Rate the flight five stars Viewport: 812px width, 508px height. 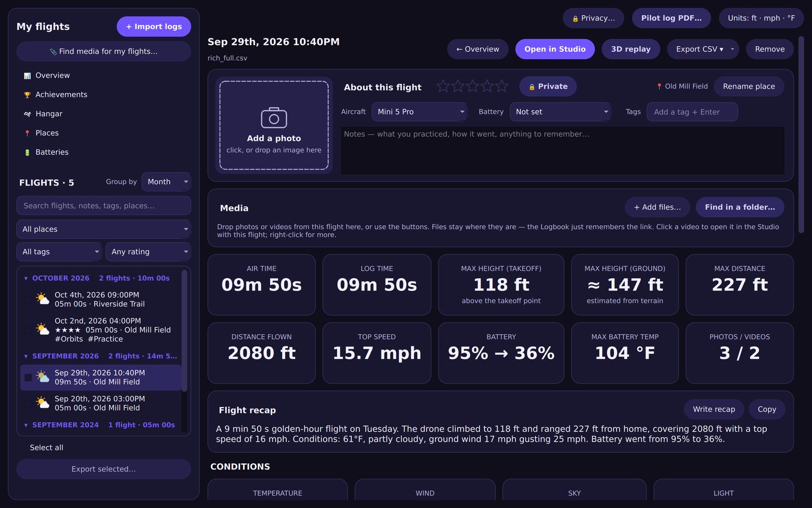[502, 86]
